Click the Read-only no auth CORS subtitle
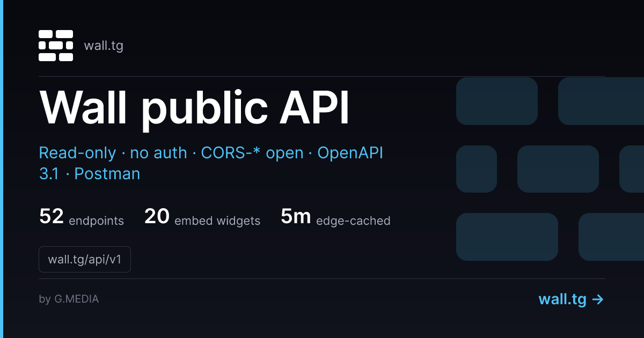The height and width of the screenshot is (338, 644). point(211,163)
